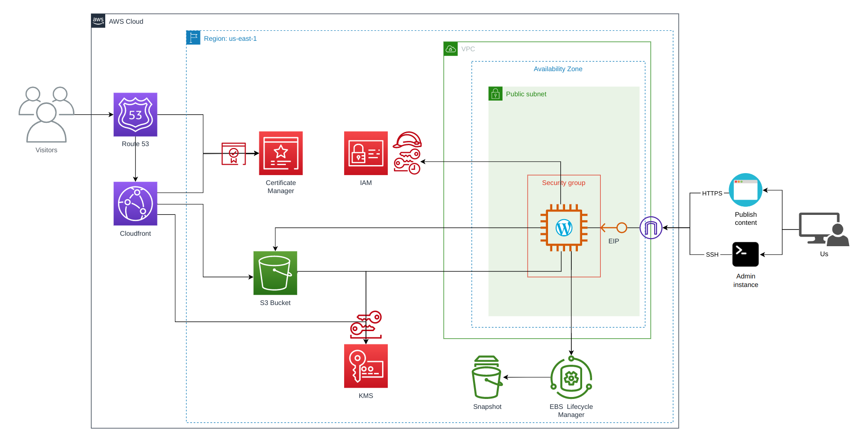Screen dimensions: 868x444
Task: Select the KMS key icon
Action: click(365, 366)
